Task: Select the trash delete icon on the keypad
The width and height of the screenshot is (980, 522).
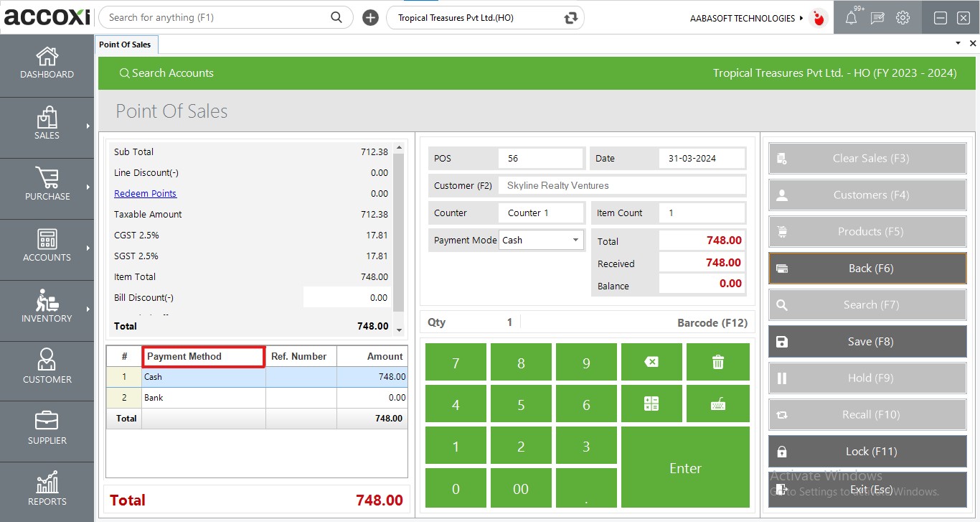Action: [x=717, y=361]
